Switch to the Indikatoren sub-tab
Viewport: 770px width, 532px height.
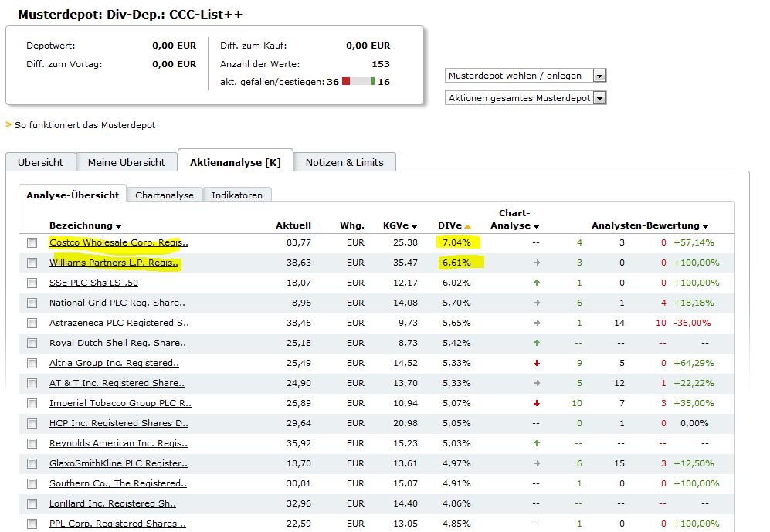point(236,195)
